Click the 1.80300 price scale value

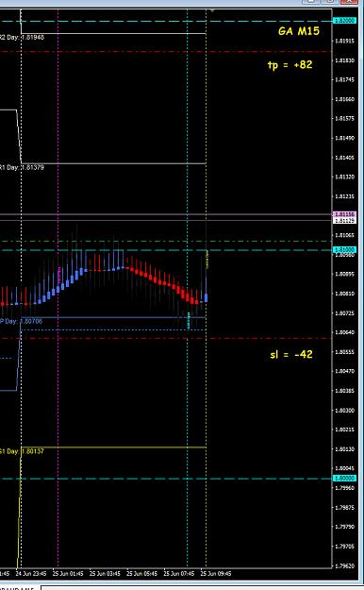[x=345, y=410]
